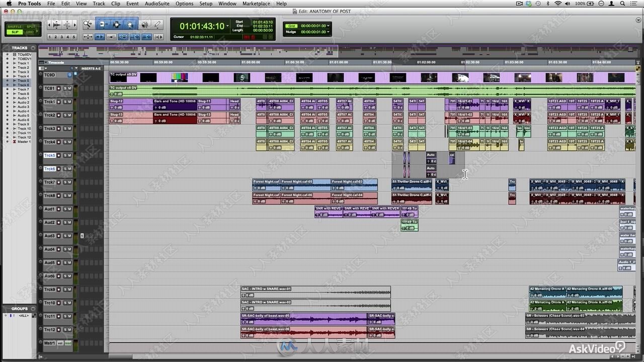
Task: Mute the Trck7 track
Action: pos(70,182)
